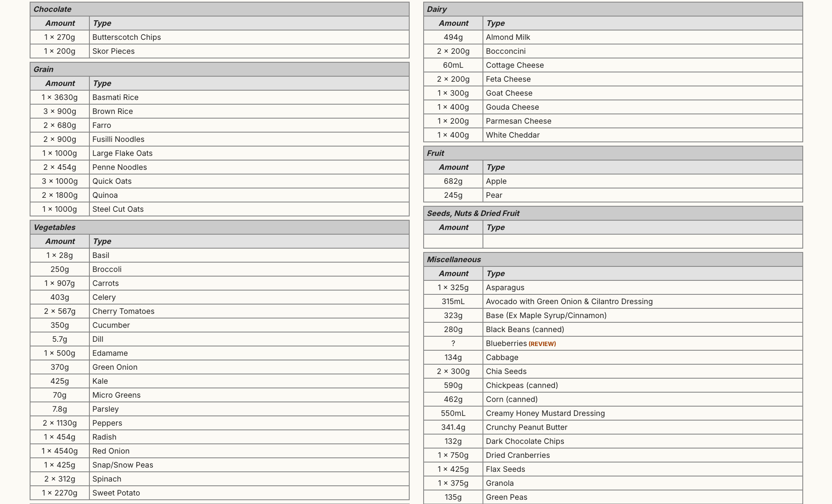This screenshot has width=832, height=504.
Task: Select Parmesan Cheese
Action: coord(613,121)
